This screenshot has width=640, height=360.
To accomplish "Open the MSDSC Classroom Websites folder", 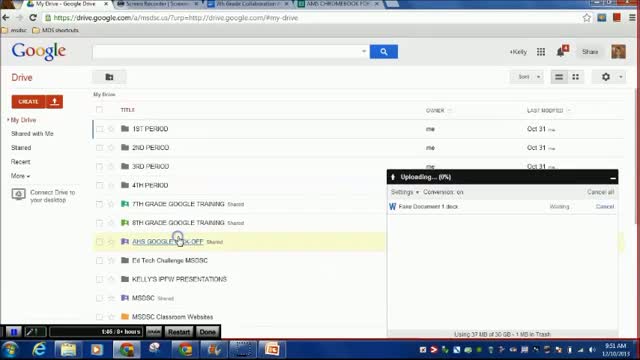I will click(x=172, y=317).
